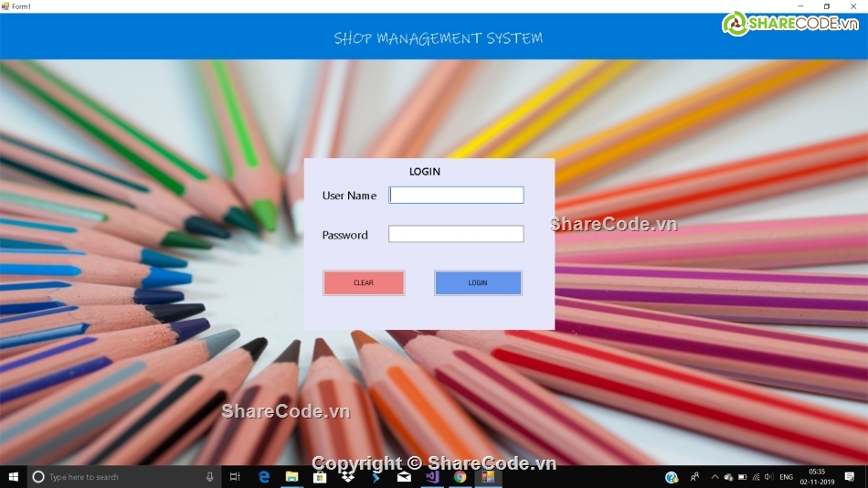Click into the Password input box

point(456,234)
